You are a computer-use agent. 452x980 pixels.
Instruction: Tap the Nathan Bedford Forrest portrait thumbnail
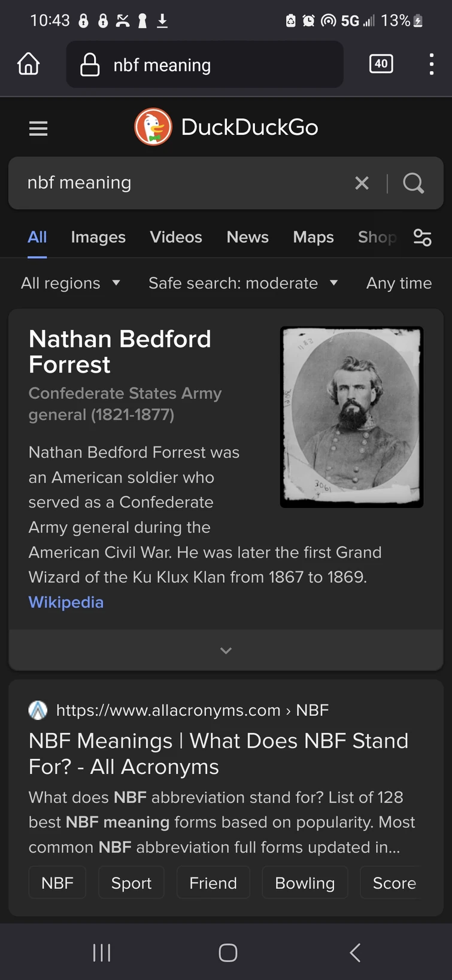click(352, 417)
